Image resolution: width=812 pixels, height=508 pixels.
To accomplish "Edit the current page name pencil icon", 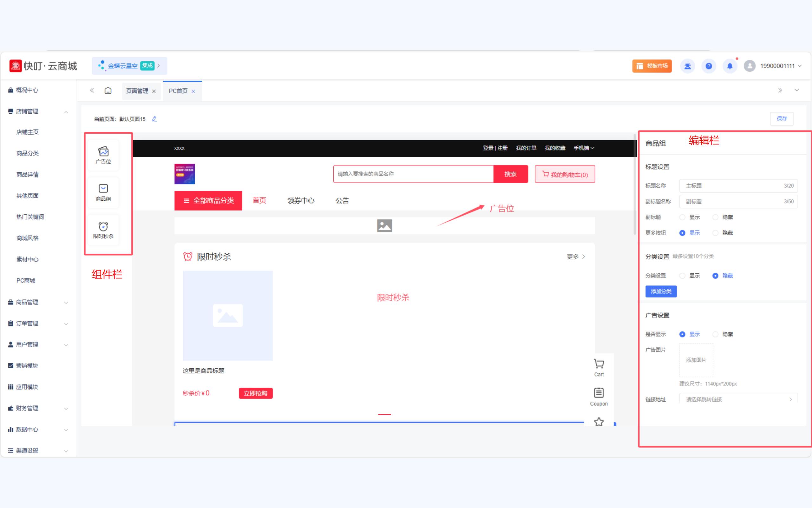I will tap(154, 119).
